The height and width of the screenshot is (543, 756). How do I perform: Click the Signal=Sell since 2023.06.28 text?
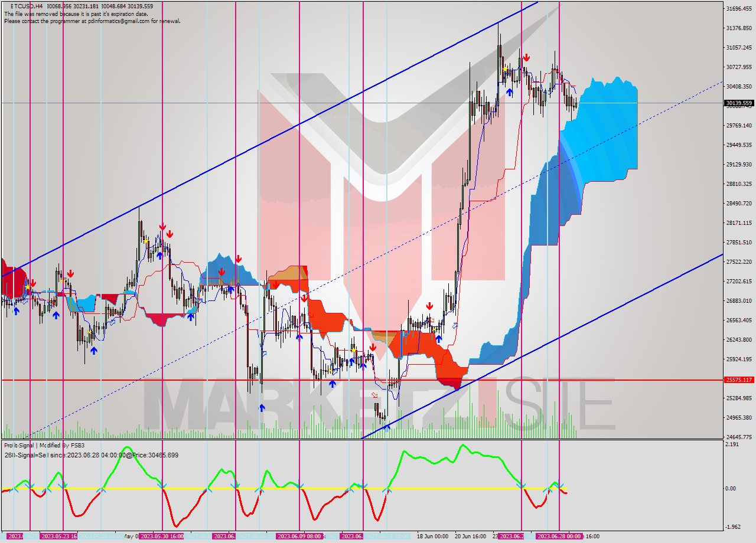(91, 455)
